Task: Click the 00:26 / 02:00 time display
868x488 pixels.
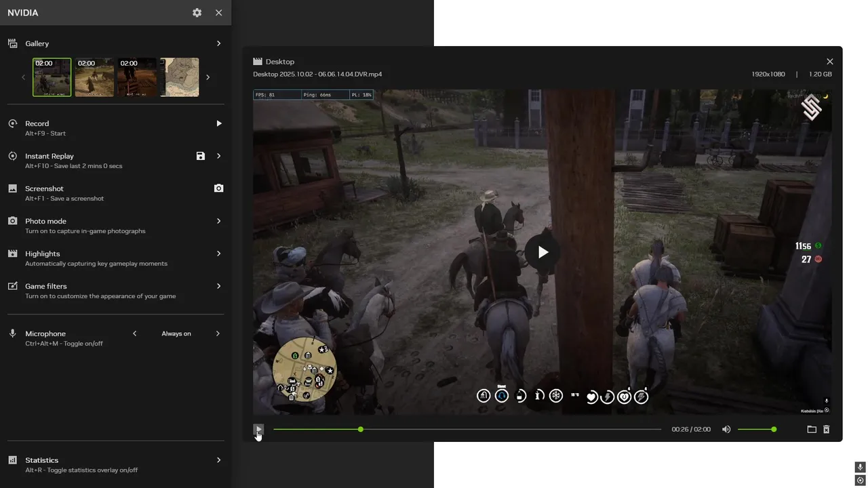Action: tap(691, 429)
